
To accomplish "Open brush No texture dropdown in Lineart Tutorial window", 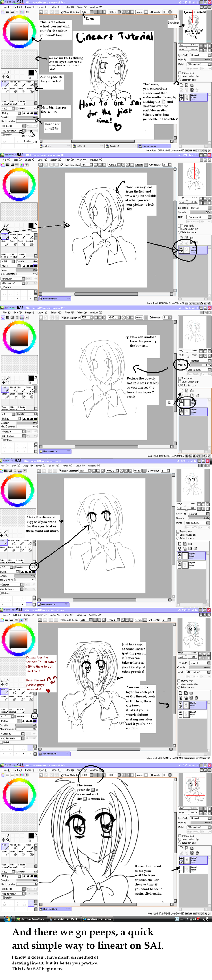I will [x=13, y=130].
